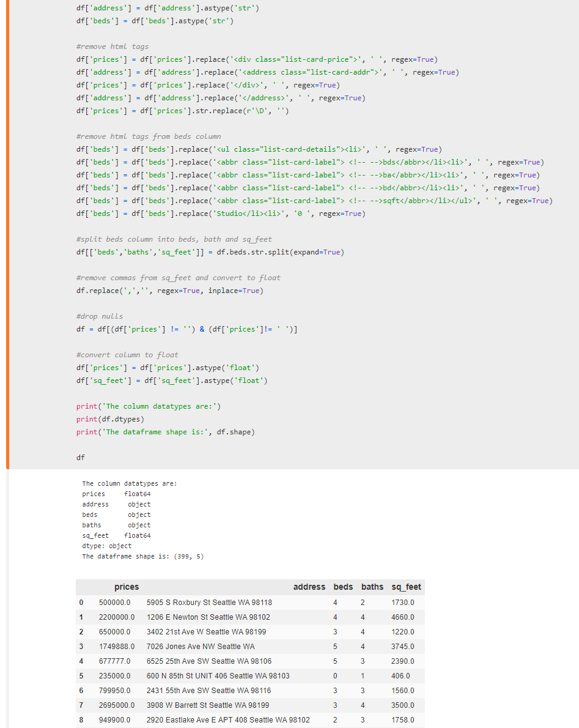Click price cell 650000.0

[114, 632]
